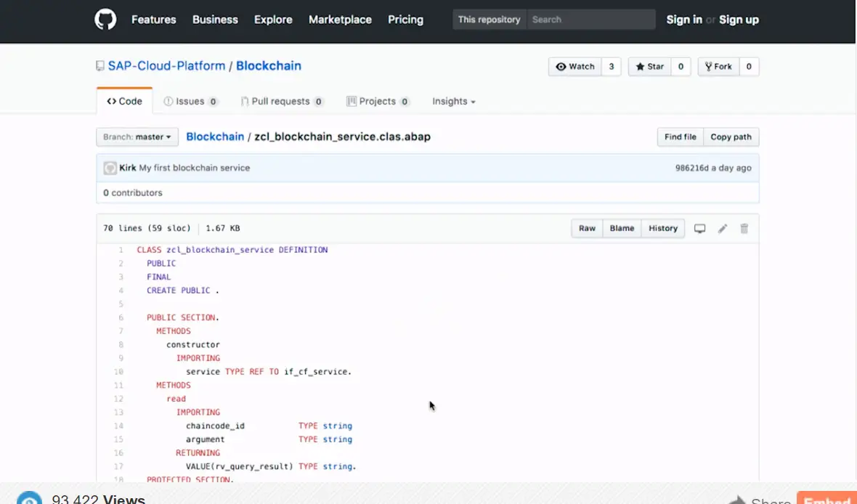This screenshot has width=857, height=504.
Task: Delete the file with trash icon
Action: tap(744, 229)
